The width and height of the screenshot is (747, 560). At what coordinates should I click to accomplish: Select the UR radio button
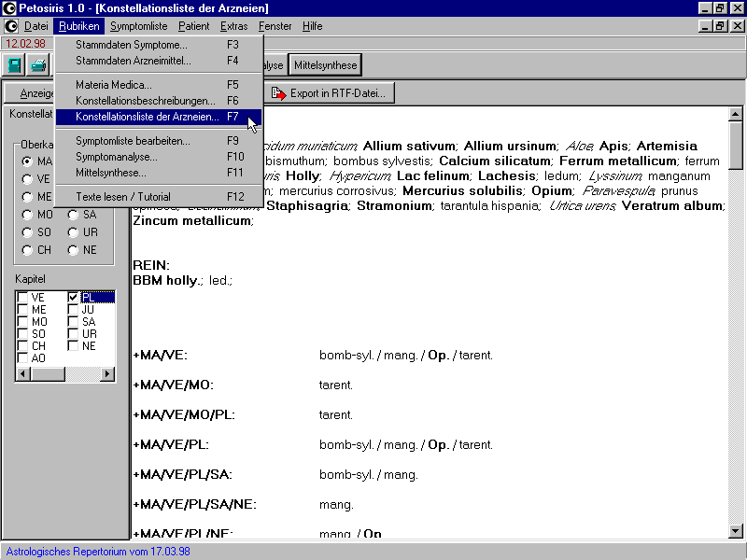tap(73, 232)
